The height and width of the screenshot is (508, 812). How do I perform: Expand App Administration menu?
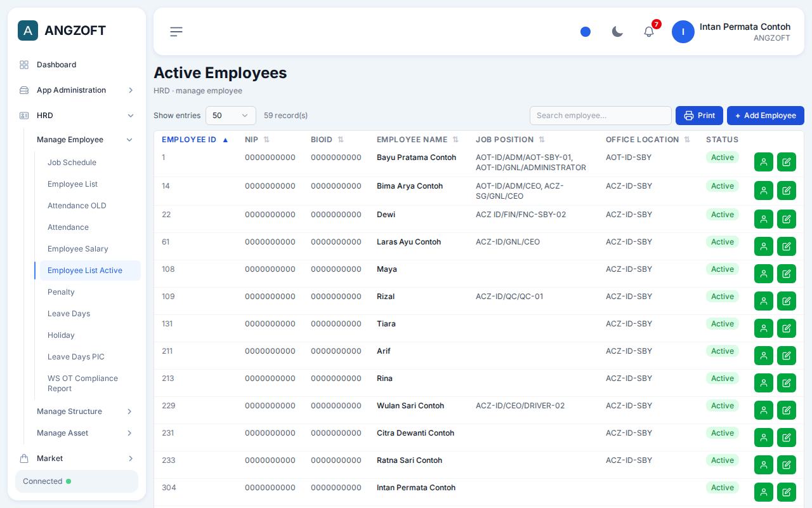77,90
